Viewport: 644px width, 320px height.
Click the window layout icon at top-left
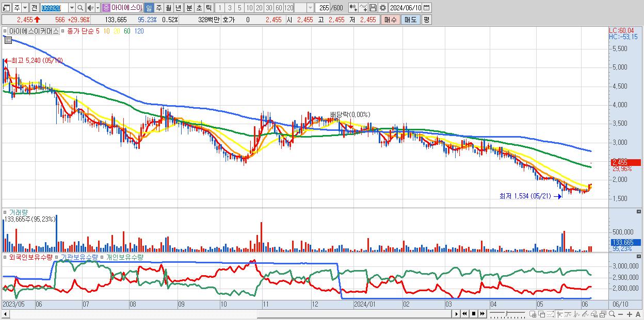pyautogui.click(x=7, y=8)
